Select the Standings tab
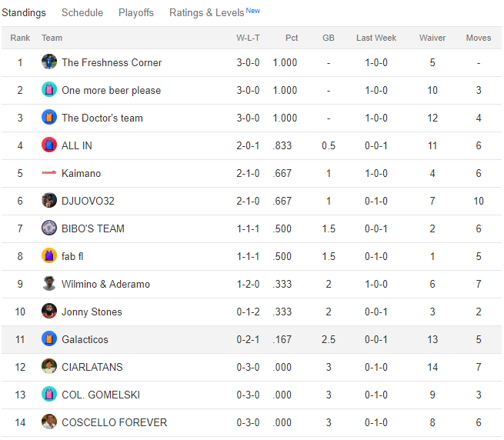The height and width of the screenshot is (440, 504). click(x=24, y=13)
